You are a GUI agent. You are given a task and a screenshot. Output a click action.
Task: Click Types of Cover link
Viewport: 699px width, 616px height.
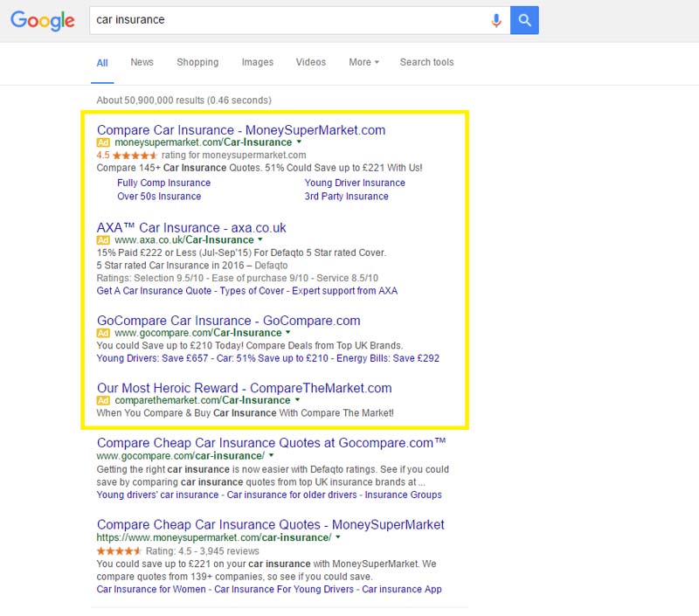tap(252, 291)
